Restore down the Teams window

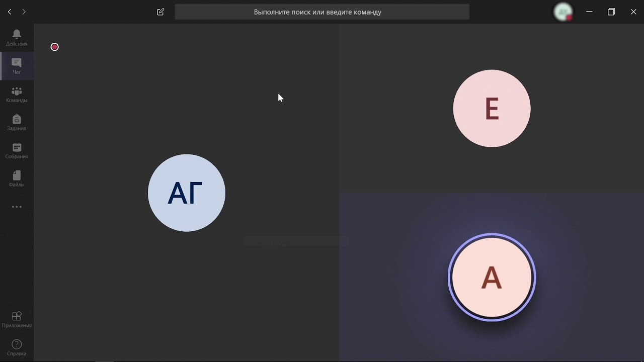point(611,12)
